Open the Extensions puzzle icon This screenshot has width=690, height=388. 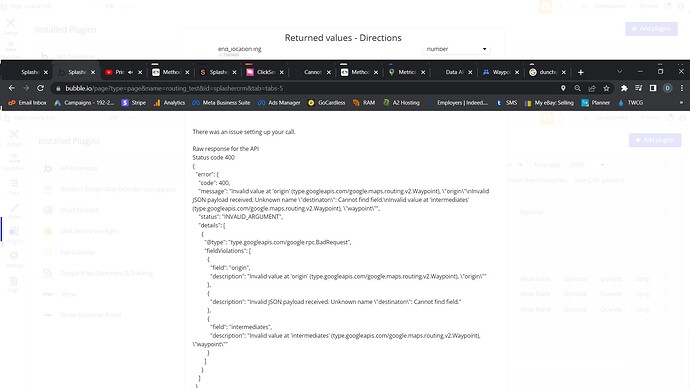pyautogui.click(x=624, y=88)
